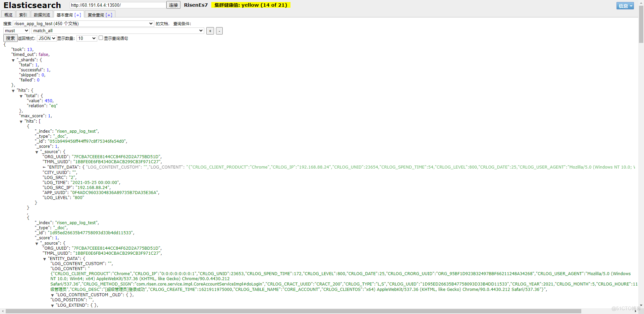This screenshot has width=644, height=314.
Task: Click the vertical scrollbar down arrow
Action: point(641,306)
